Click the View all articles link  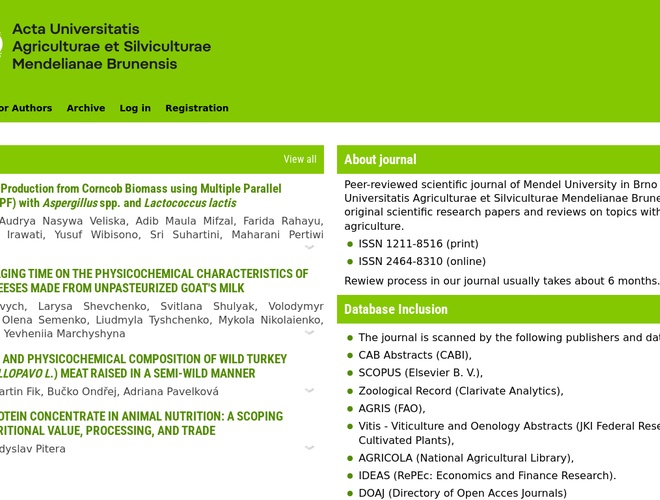pyautogui.click(x=300, y=159)
